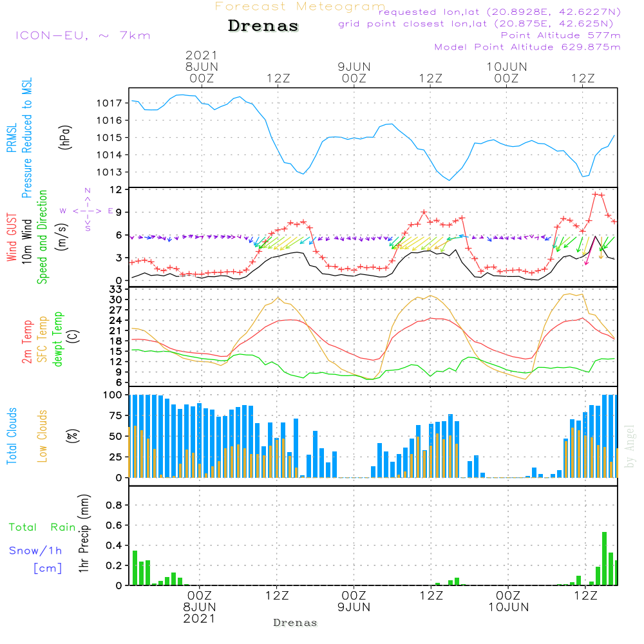Click the '[cm]' snow unit label
The image size is (644, 644).
[48, 569]
